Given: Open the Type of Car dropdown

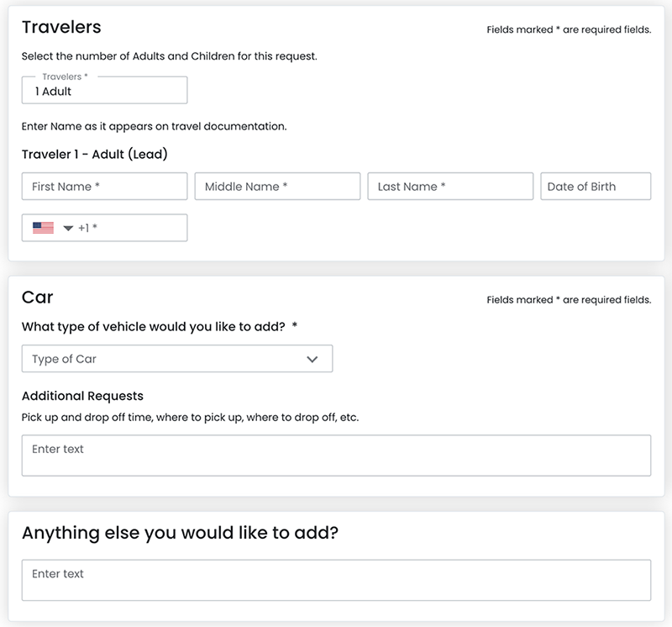Looking at the screenshot, I should click(x=168, y=359).
